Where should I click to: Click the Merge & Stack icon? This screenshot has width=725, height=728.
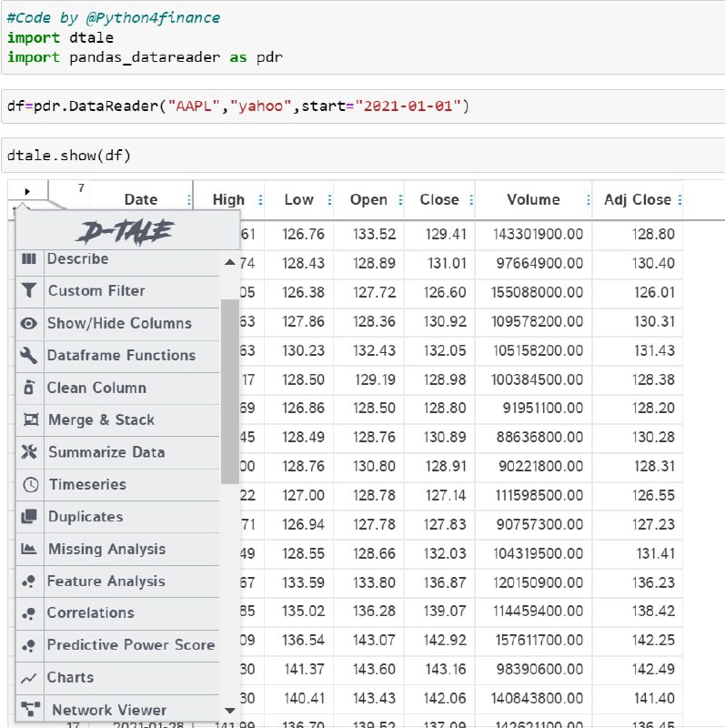pyautogui.click(x=31, y=420)
